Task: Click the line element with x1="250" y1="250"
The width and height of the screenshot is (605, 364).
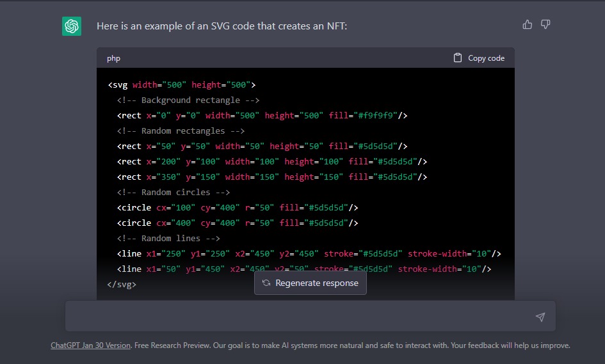Action: click(309, 254)
